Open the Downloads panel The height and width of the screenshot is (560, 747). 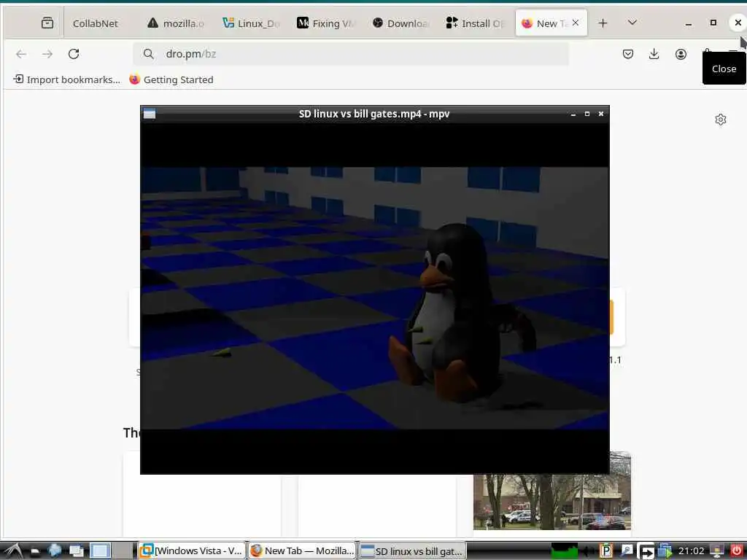(x=654, y=54)
